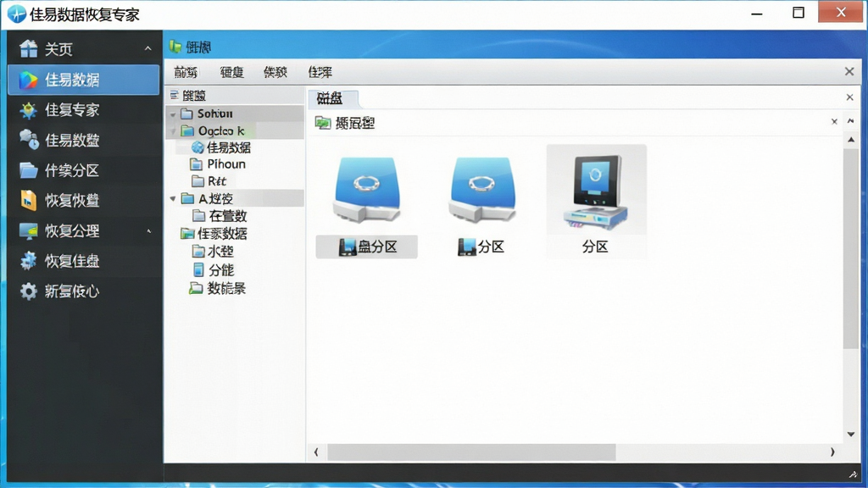Select the Rét folder in the tree
This screenshot has width=868, height=488.
(x=209, y=181)
